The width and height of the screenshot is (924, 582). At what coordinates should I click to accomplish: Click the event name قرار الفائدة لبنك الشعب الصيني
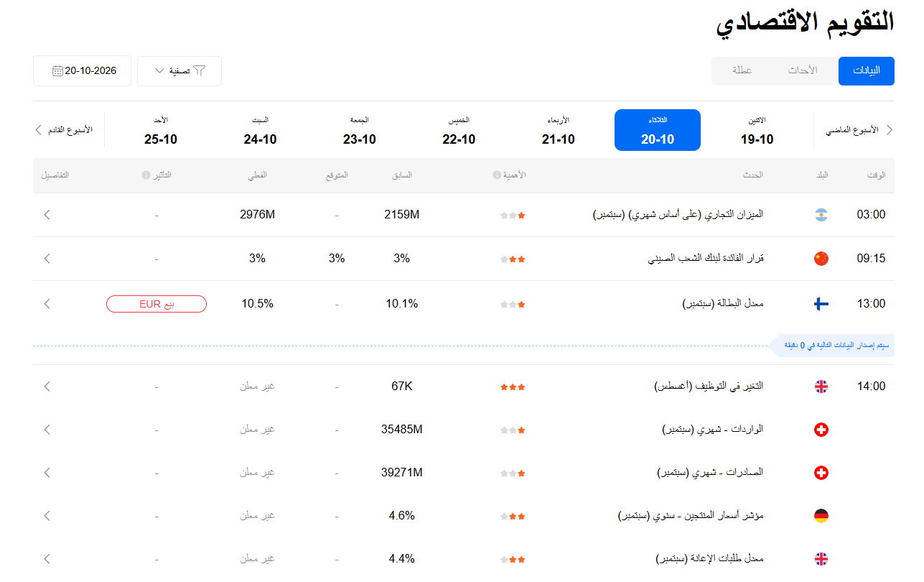[706, 259]
